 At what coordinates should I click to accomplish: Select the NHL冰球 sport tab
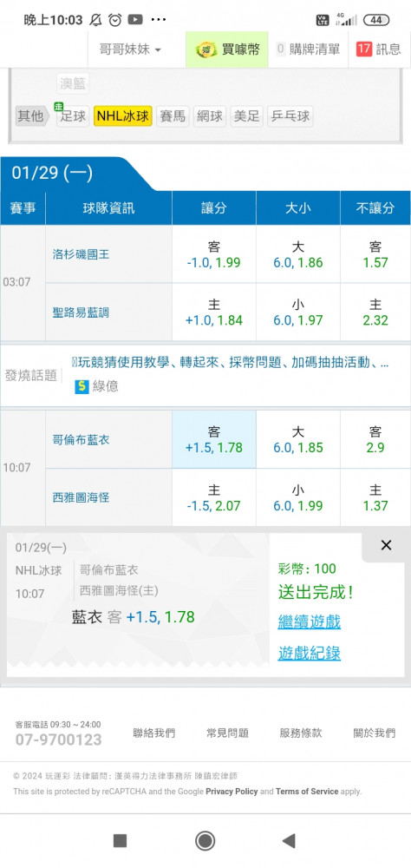pos(123,116)
